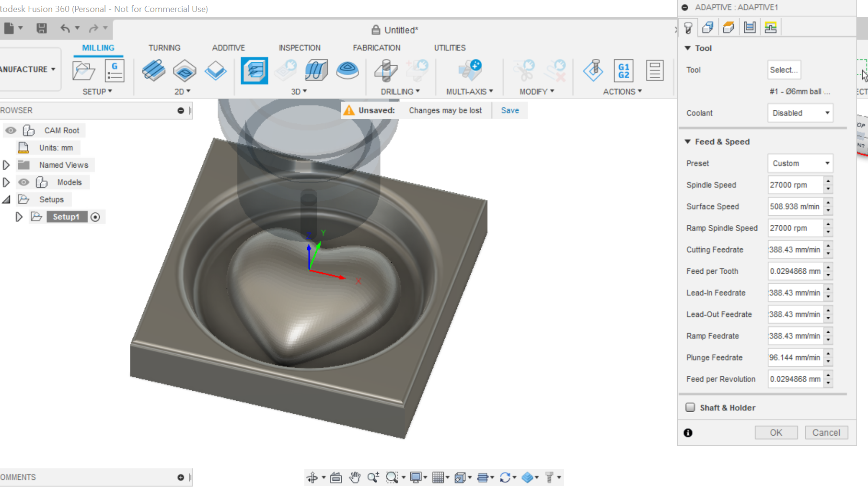Open the 3D dropdown menu
Image resolution: width=868 pixels, height=488 pixels.
[299, 92]
